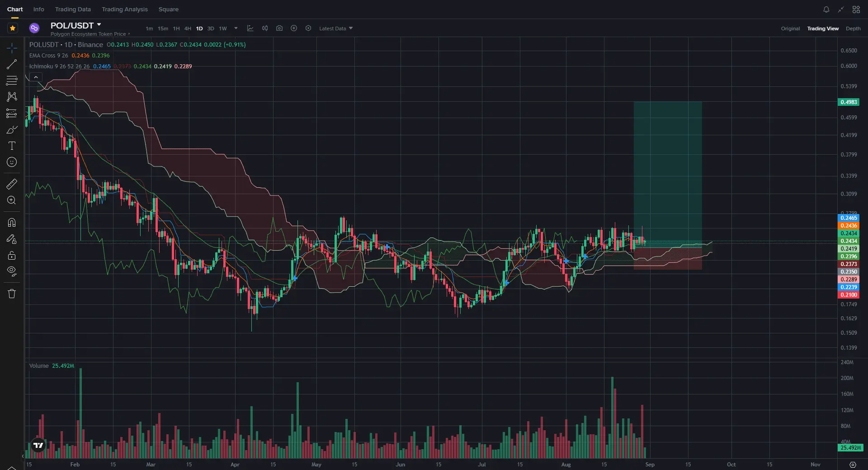
Task: Select the brush drawing tool
Action: pyautogui.click(x=12, y=130)
